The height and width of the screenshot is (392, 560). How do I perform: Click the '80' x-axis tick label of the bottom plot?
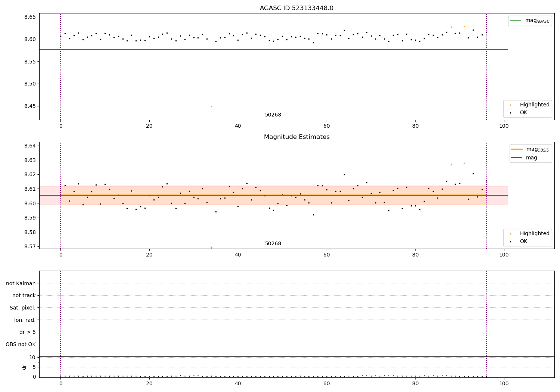point(415,383)
